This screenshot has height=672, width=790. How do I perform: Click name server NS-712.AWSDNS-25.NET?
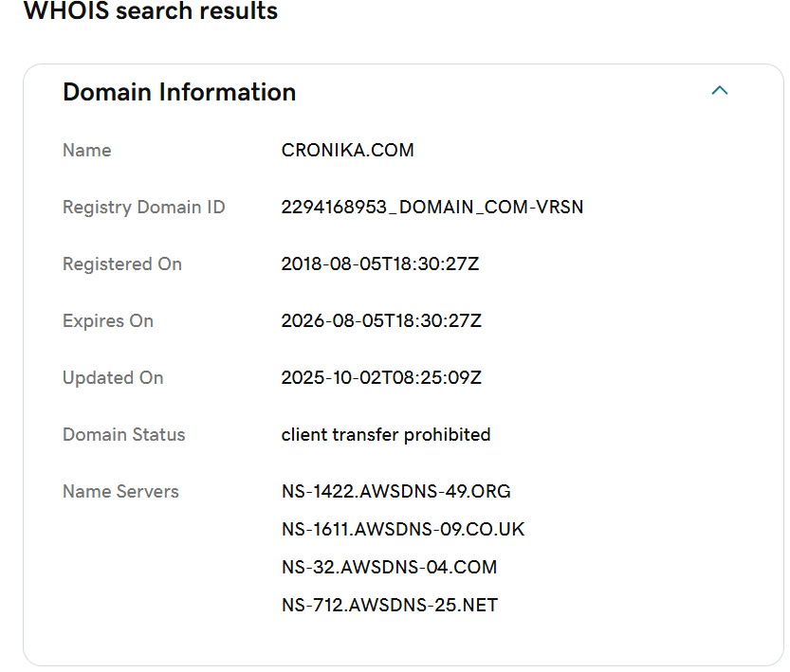point(389,605)
